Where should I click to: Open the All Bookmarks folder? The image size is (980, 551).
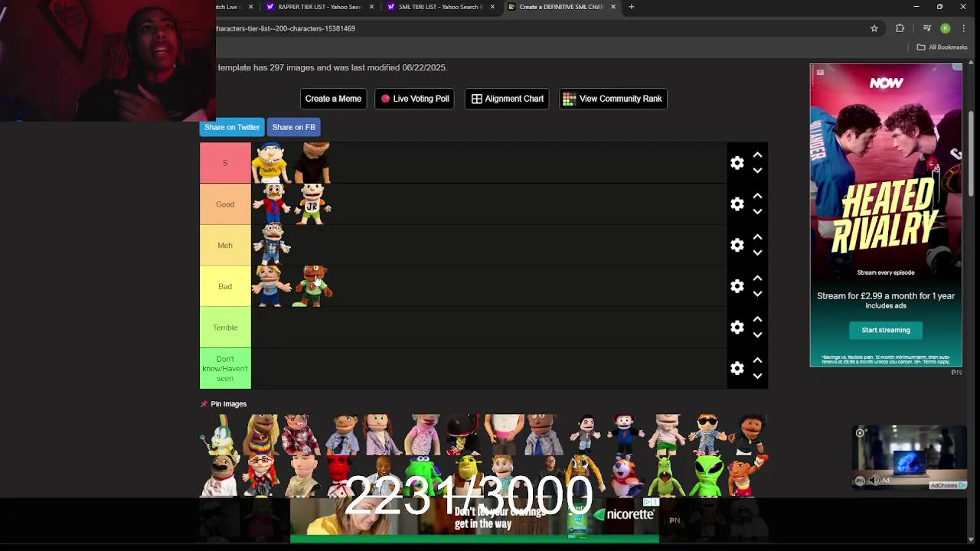(x=942, y=47)
